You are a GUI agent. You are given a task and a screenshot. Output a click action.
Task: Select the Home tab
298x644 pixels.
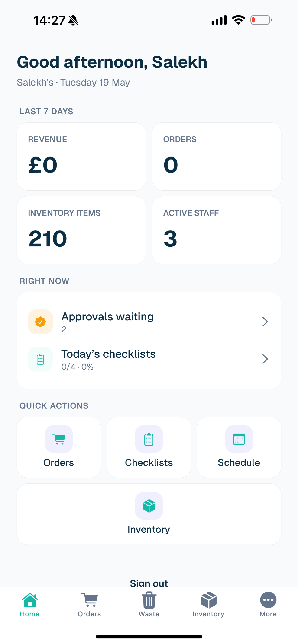point(29,605)
